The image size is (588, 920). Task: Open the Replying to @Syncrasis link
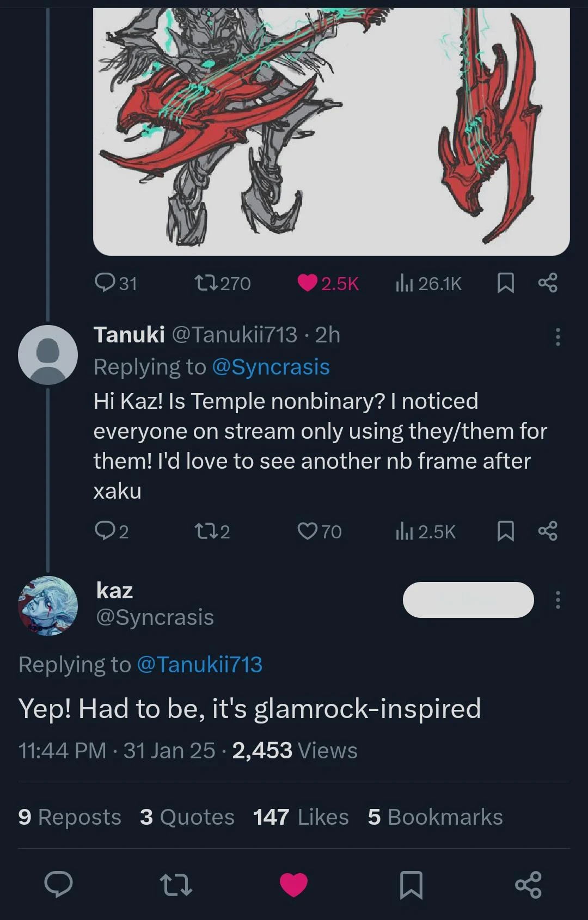pos(270,366)
